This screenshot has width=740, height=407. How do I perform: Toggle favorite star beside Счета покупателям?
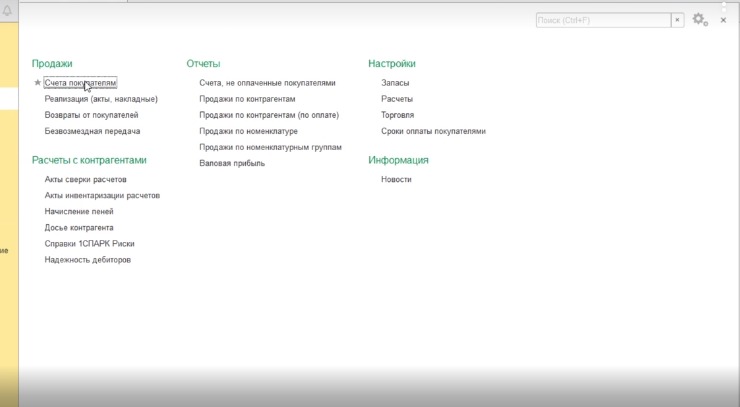click(x=37, y=83)
